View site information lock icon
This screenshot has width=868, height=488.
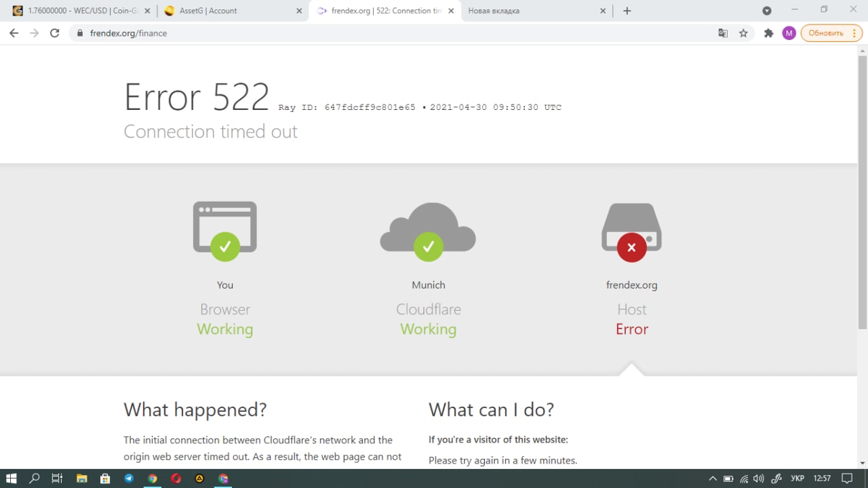point(80,33)
